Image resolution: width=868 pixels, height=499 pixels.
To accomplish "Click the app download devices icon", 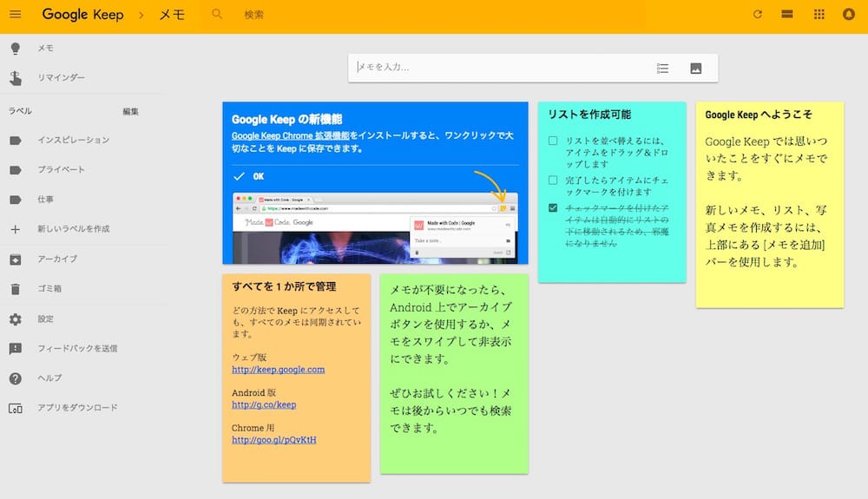I will [x=16, y=408].
